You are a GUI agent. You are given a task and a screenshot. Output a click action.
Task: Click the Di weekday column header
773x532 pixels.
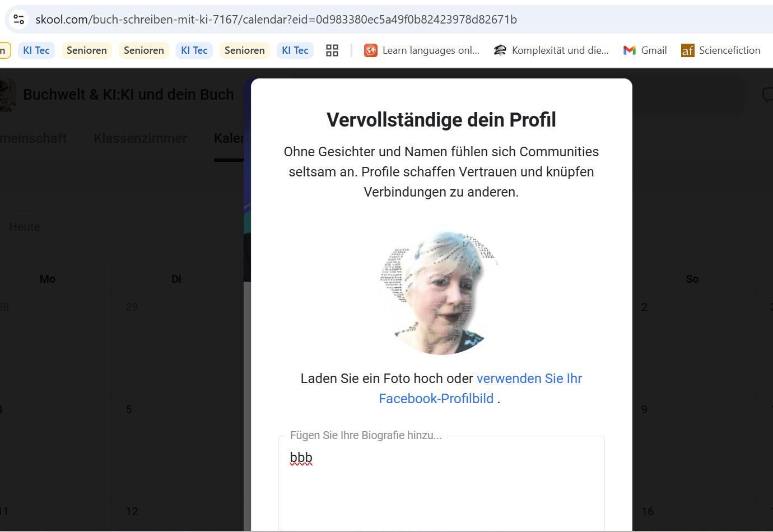[176, 279]
